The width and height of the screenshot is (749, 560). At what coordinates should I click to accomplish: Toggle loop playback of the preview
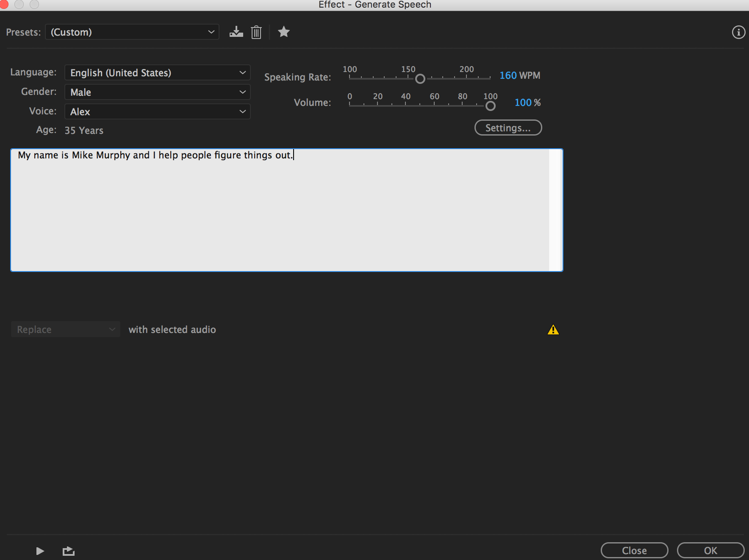68,550
